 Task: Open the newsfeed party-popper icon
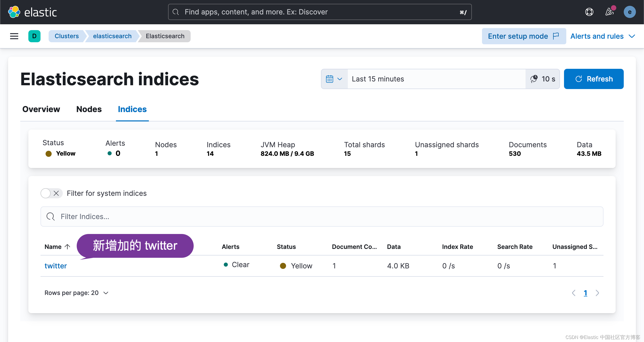coord(610,12)
